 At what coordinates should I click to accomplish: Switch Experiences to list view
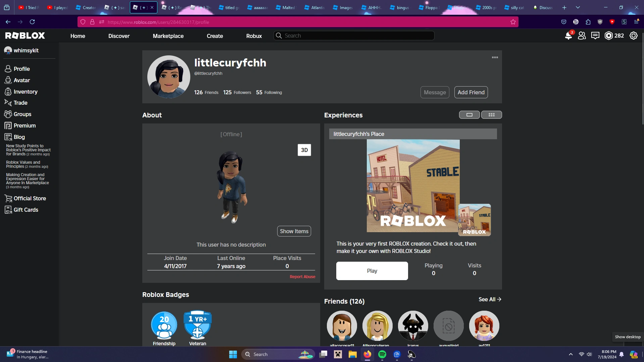[469, 114]
